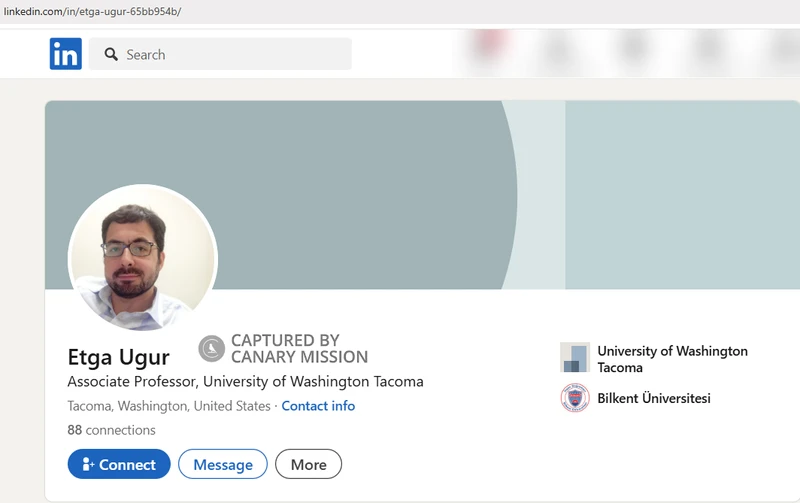
Task: Open University of Washington Tacoma link
Action: (672, 359)
